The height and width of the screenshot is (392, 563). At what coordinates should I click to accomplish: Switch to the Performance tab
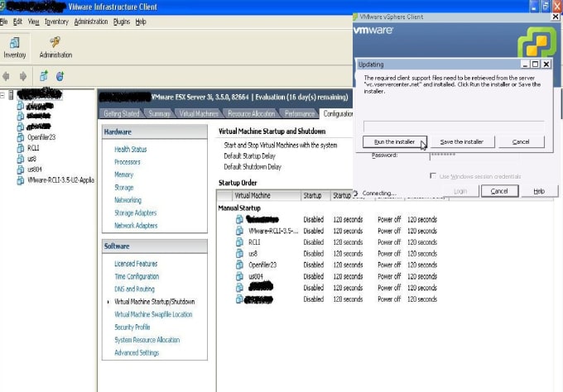(299, 113)
